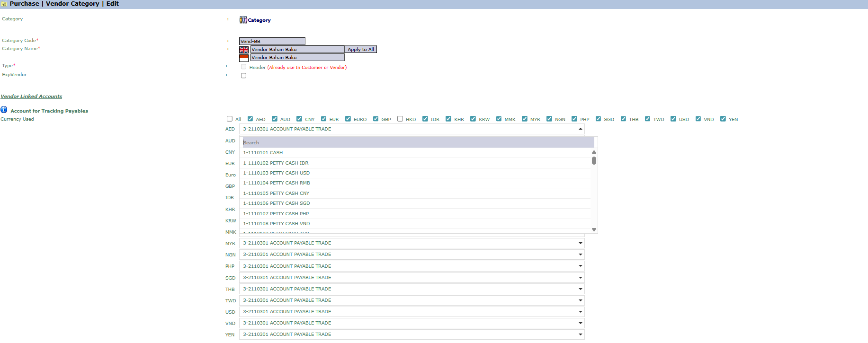This screenshot has width=868, height=343.
Task: Open the TWD account dropdown
Action: [412, 300]
